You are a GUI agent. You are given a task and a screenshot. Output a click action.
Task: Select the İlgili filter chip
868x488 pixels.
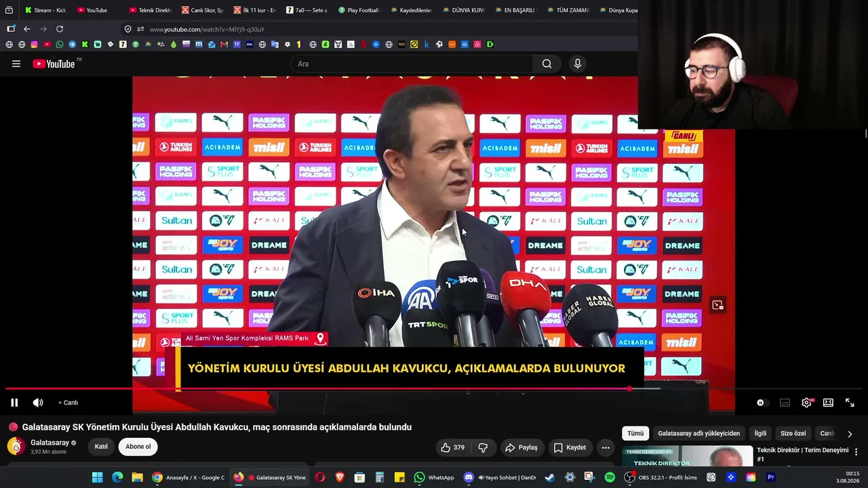(x=760, y=433)
